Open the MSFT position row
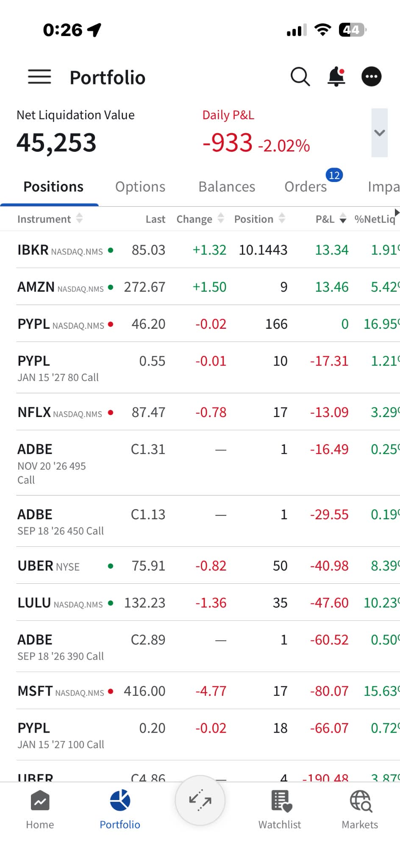The width and height of the screenshot is (400, 868). point(208,691)
